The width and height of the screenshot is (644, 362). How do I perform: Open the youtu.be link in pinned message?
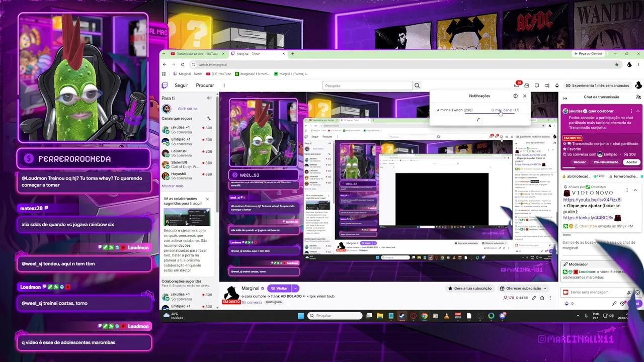[592, 200]
